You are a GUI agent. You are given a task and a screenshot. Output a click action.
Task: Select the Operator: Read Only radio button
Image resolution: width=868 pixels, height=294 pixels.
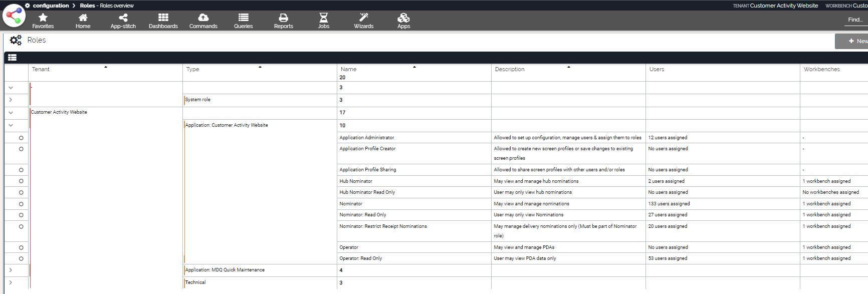pyautogui.click(x=21, y=258)
